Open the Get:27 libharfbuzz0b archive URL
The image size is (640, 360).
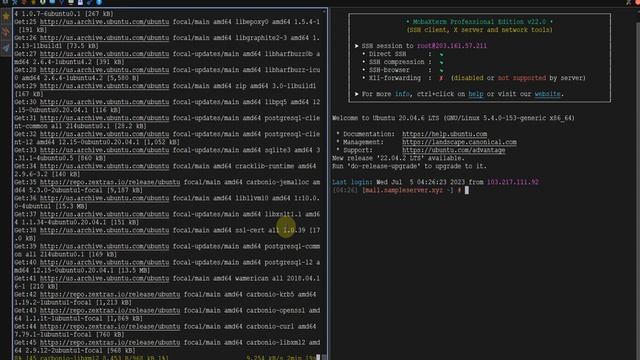pyautogui.click(x=104, y=54)
